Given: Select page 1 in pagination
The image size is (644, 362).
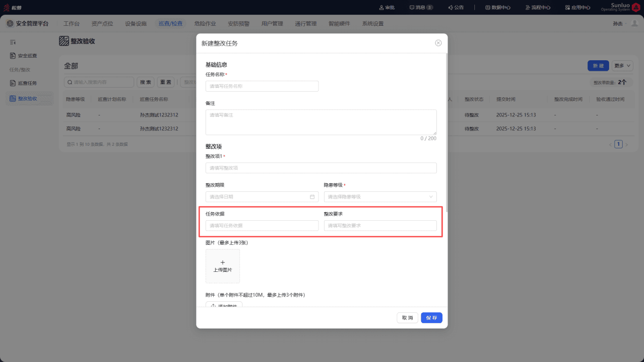Looking at the screenshot, I should click(618, 144).
